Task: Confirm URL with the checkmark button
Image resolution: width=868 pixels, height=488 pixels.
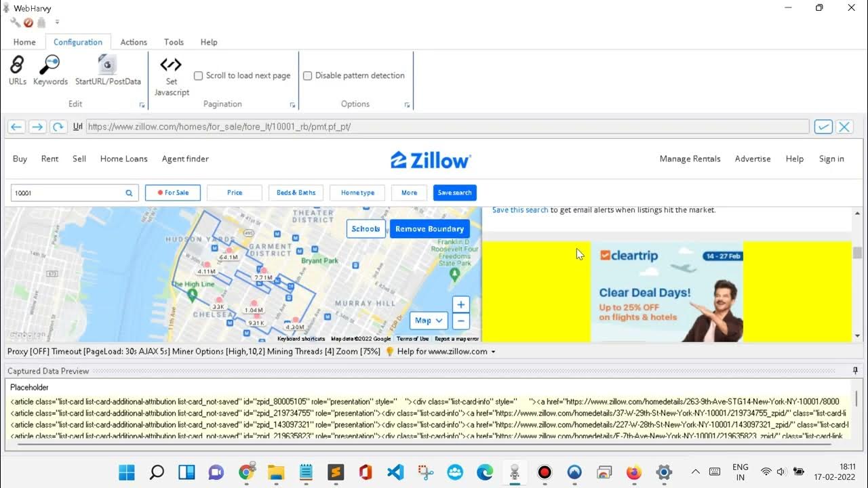Action: [x=823, y=127]
